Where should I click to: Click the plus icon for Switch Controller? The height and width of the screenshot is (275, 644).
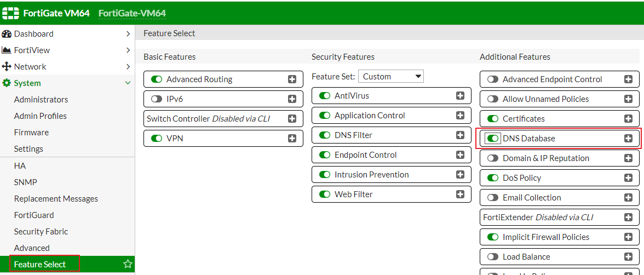(x=292, y=119)
